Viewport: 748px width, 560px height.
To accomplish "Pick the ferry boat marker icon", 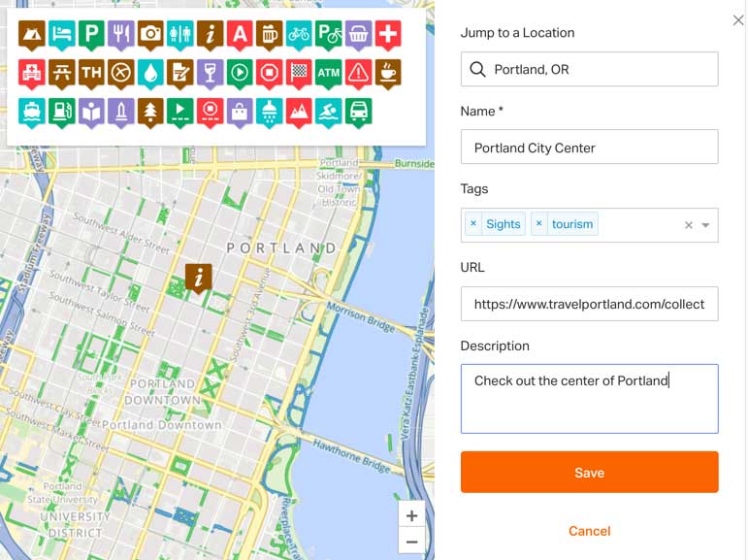I will pos(32,113).
